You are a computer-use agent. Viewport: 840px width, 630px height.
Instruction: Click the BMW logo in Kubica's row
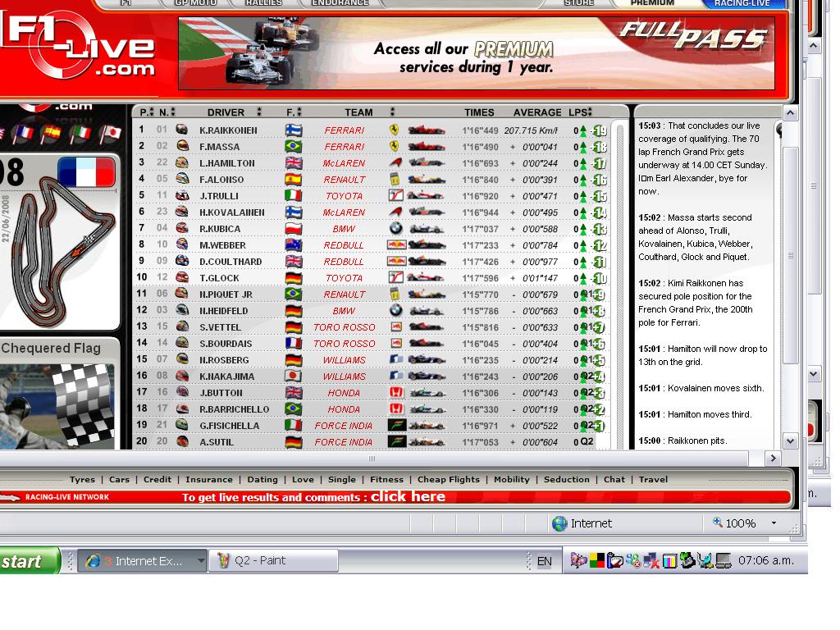[x=395, y=229]
